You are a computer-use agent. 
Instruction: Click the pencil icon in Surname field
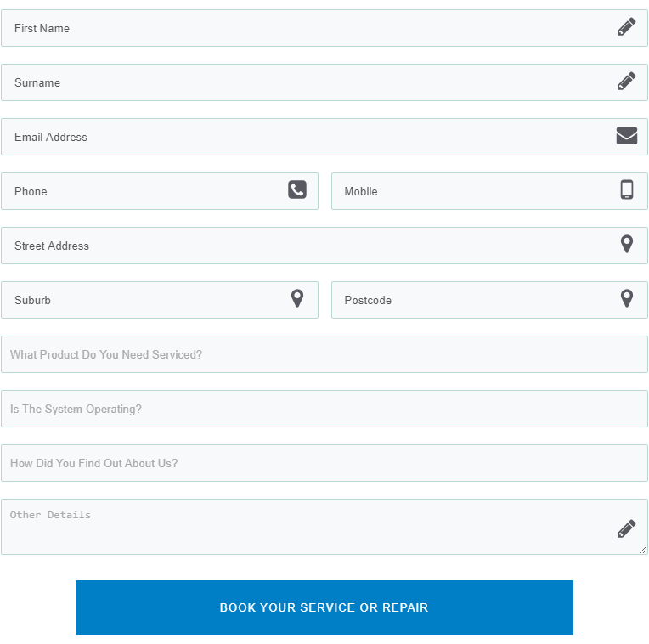[626, 81]
